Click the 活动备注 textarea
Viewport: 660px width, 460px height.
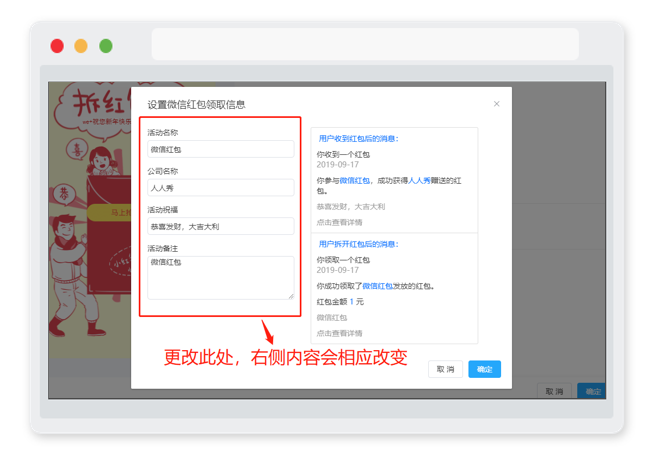221,278
